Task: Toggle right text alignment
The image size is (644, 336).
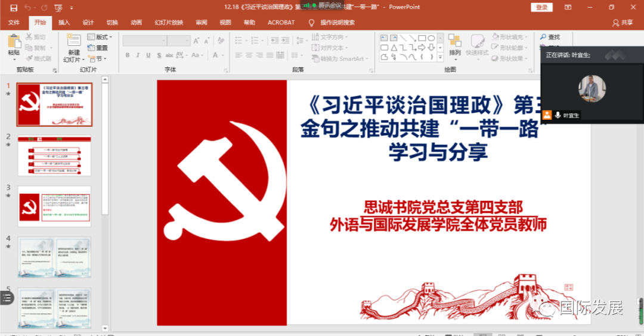Action: pyautogui.click(x=259, y=55)
